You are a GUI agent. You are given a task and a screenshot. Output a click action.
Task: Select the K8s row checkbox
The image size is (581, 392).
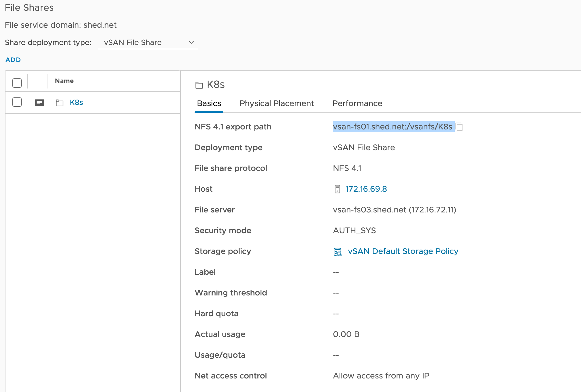(17, 102)
